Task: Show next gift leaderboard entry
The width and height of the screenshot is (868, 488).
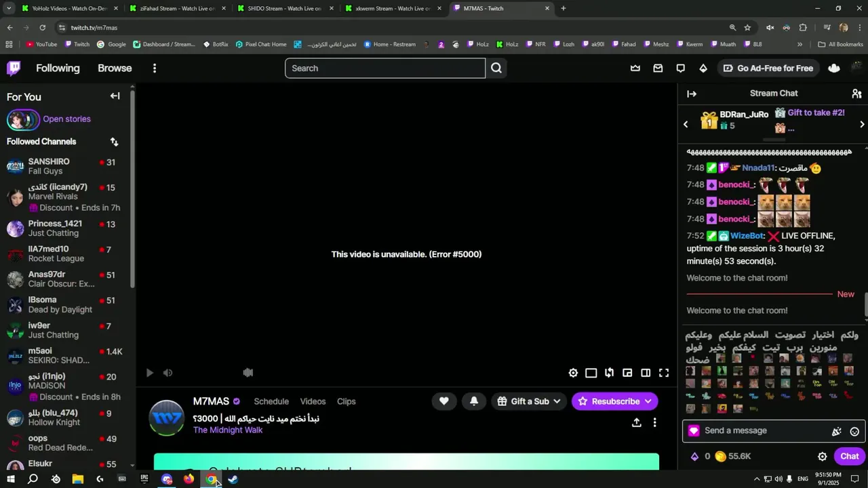Action: point(862,125)
